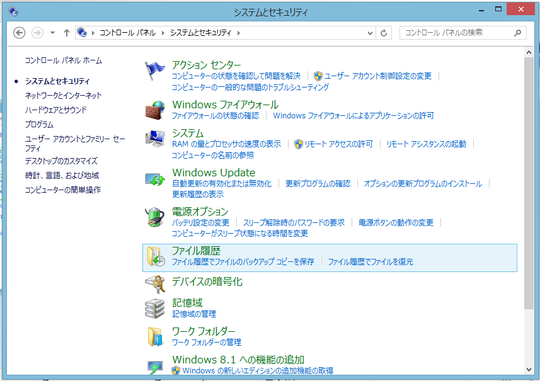
Task: Click ユーザー アカウント制御設定の変更 link
Action: 378,76
